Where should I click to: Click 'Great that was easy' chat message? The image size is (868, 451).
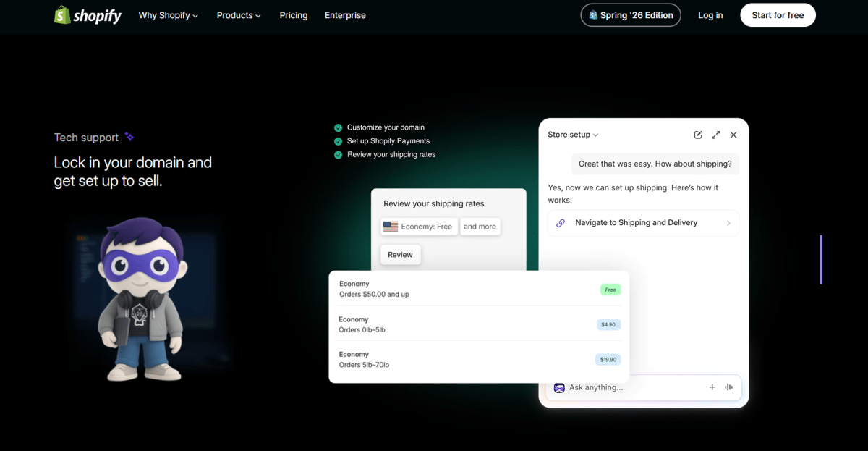click(x=655, y=164)
